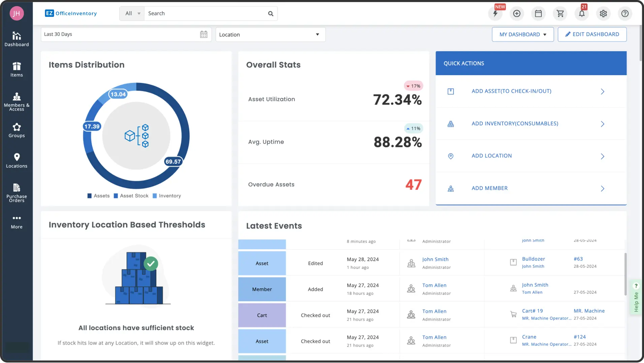Select Items in the left sidebar
The width and height of the screenshot is (644, 363).
point(17,69)
